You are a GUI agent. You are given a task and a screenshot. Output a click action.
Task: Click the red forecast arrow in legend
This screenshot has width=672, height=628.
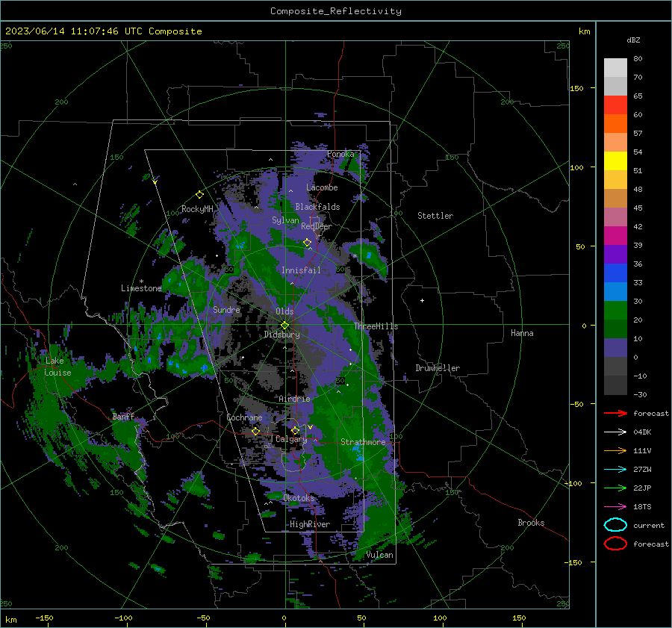[615, 413]
